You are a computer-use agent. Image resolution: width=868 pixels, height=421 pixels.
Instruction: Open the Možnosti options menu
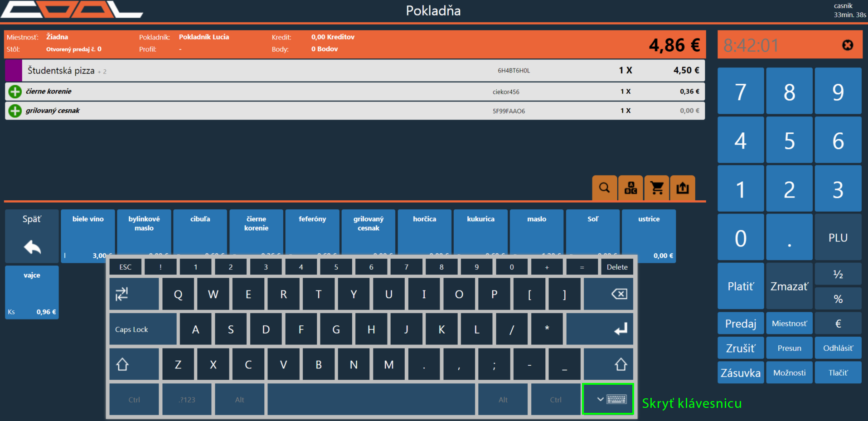[x=789, y=373]
